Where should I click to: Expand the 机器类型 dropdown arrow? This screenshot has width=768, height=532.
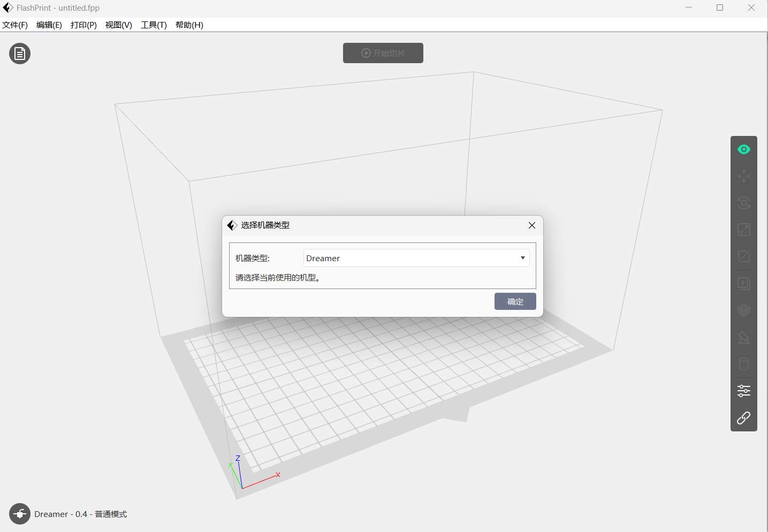pyautogui.click(x=522, y=258)
